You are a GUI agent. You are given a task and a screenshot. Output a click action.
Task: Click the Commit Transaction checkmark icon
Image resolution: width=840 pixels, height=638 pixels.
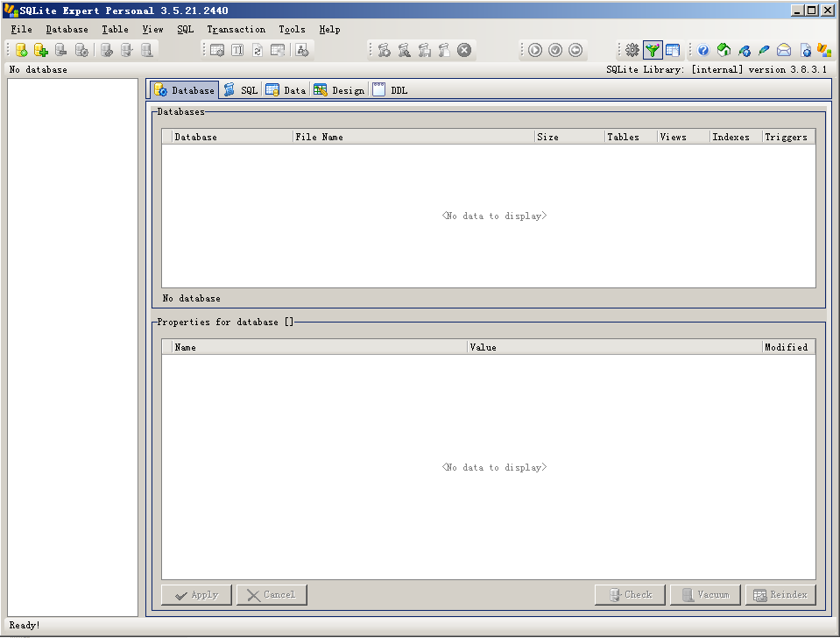point(555,50)
